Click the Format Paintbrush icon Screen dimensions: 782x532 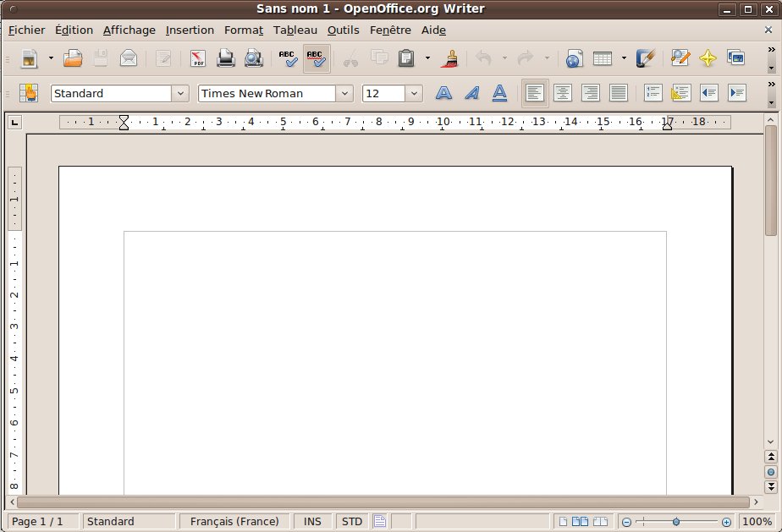[x=450, y=58]
